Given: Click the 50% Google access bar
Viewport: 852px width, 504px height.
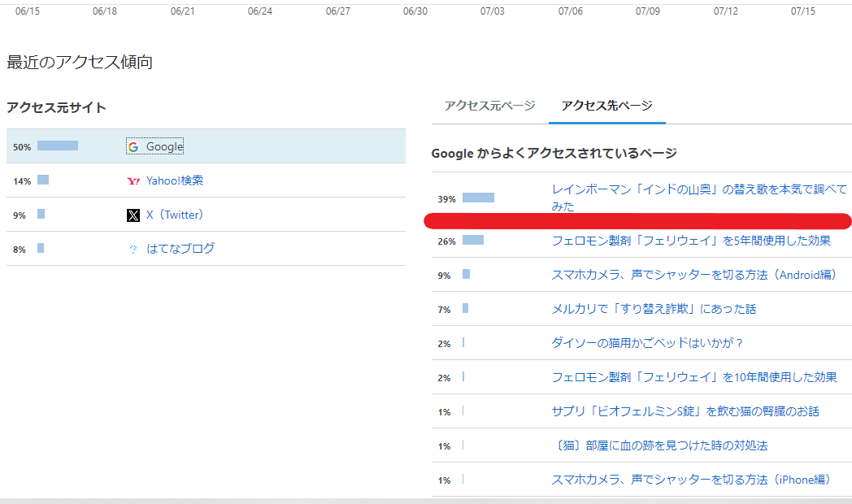Looking at the screenshot, I should pyautogui.click(x=58, y=146).
